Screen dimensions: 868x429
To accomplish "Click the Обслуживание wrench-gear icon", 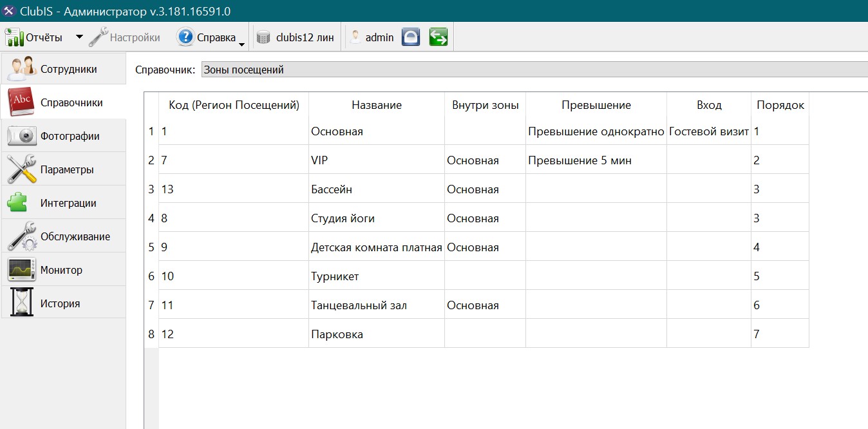I will [21, 236].
